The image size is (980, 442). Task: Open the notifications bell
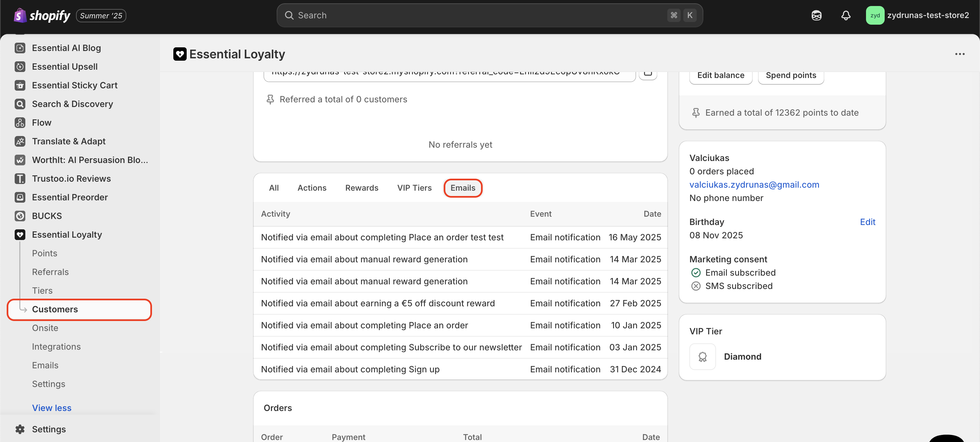pyautogui.click(x=846, y=15)
